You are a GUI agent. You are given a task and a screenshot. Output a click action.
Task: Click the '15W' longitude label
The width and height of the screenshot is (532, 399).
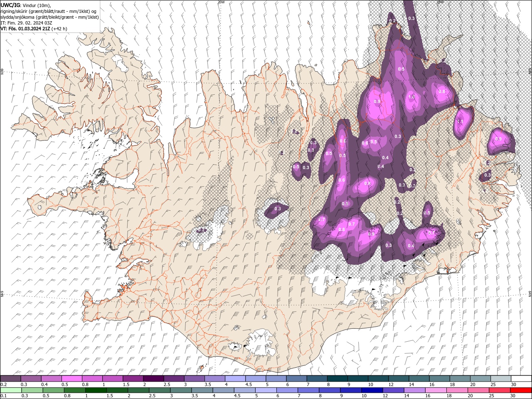point(440,2)
